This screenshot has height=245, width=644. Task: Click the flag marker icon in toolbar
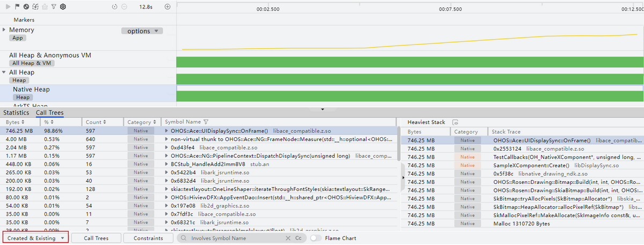[x=17, y=7]
